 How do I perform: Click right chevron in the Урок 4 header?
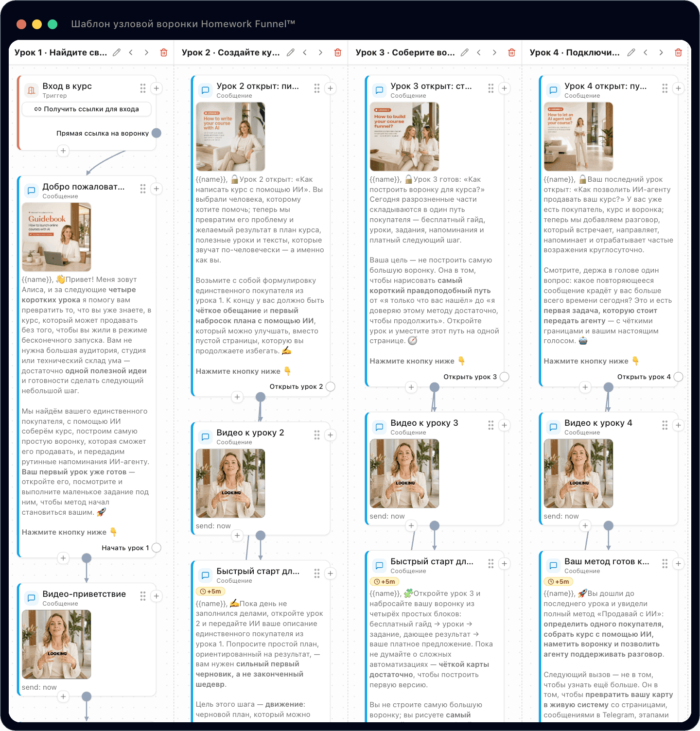661,52
